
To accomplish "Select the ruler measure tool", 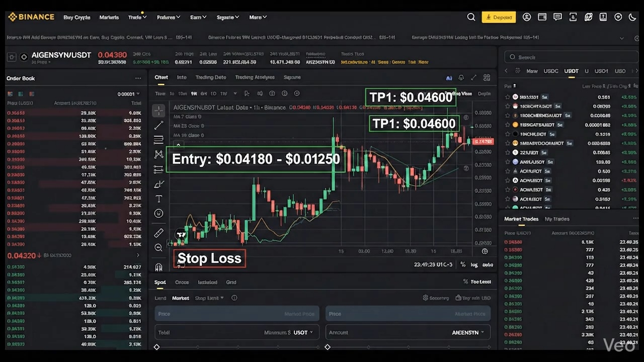I will pos(158,233).
